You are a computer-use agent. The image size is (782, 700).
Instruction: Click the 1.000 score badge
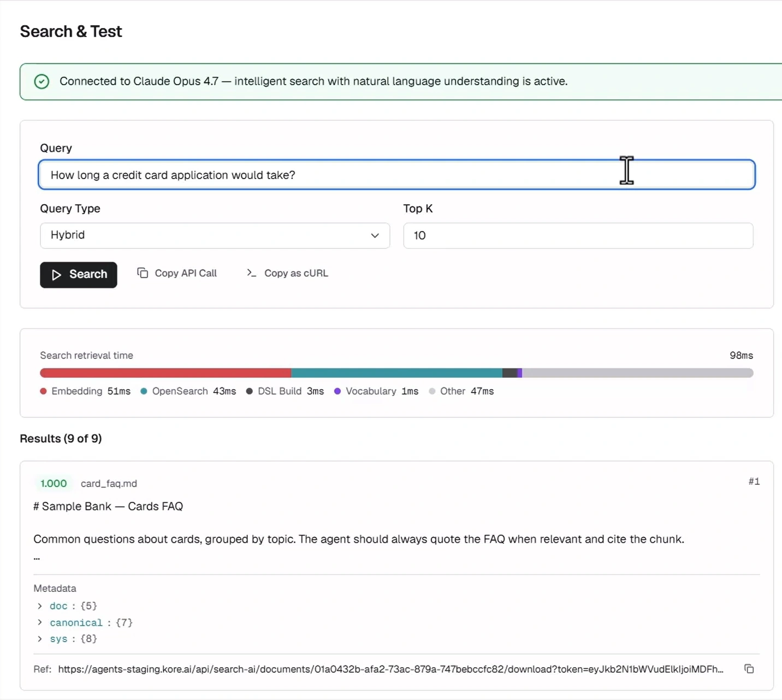point(54,483)
